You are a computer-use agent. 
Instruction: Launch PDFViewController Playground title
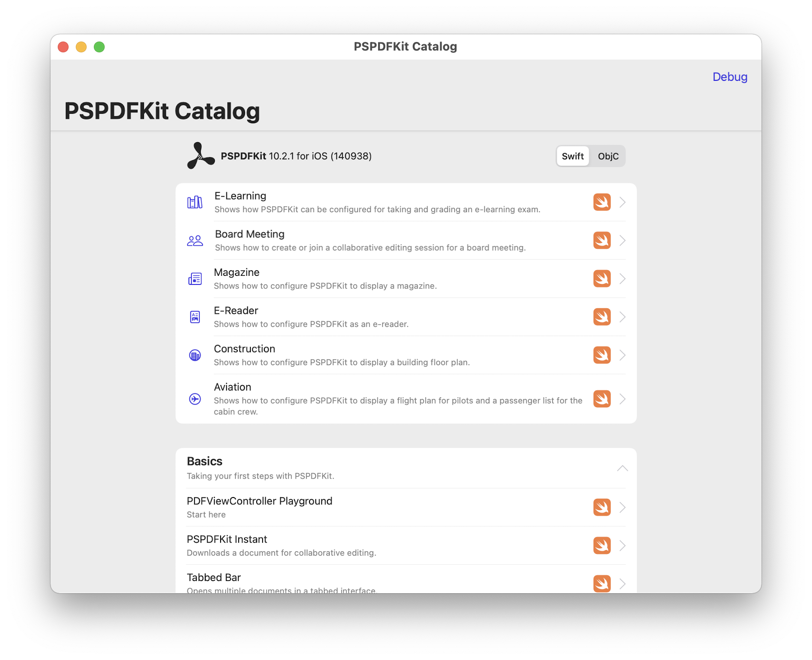pos(259,501)
